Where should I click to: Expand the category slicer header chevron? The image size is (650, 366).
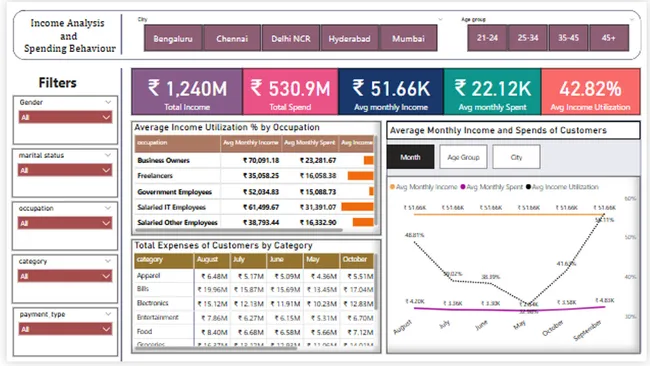(x=108, y=261)
